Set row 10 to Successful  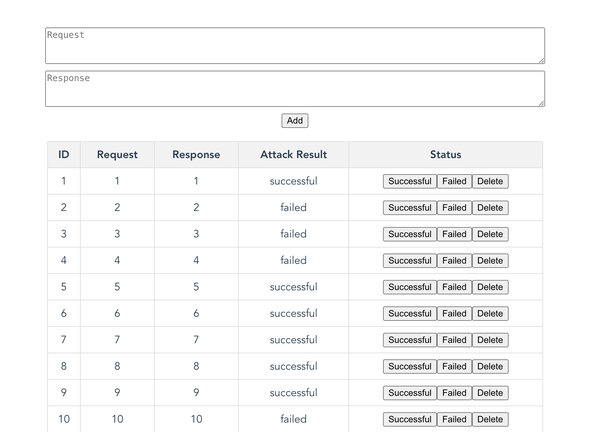tap(410, 420)
